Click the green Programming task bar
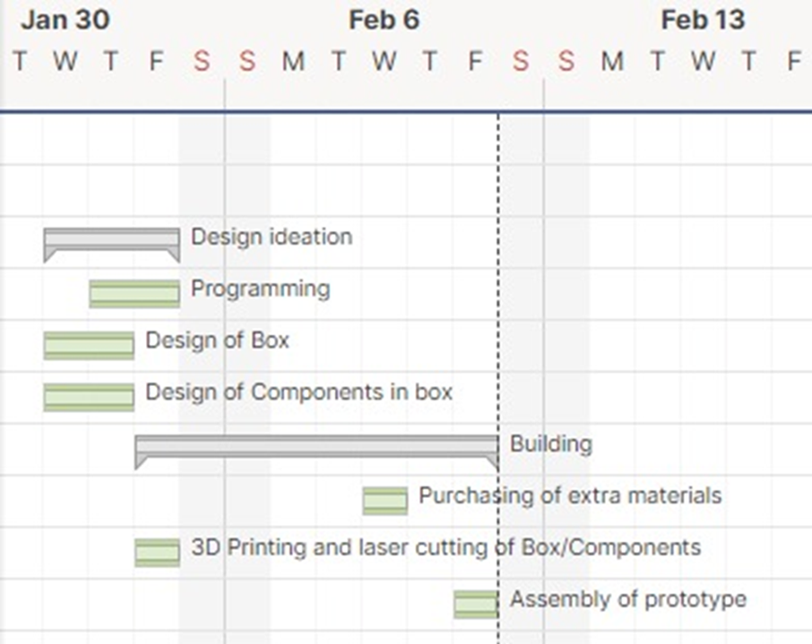This screenshot has height=644, width=812. [134, 294]
